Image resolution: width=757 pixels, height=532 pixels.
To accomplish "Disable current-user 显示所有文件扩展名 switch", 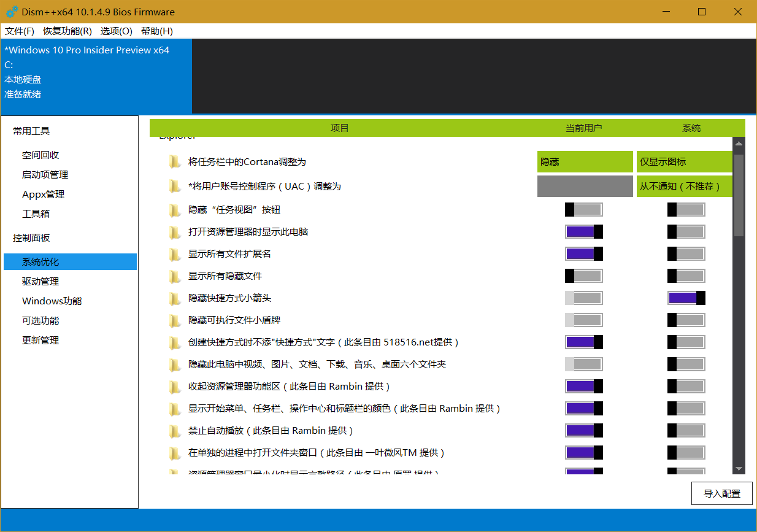I will [x=584, y=254].
